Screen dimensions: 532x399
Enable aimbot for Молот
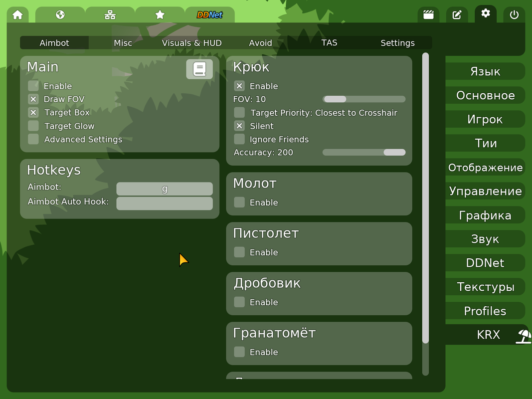tap(239, 202)
